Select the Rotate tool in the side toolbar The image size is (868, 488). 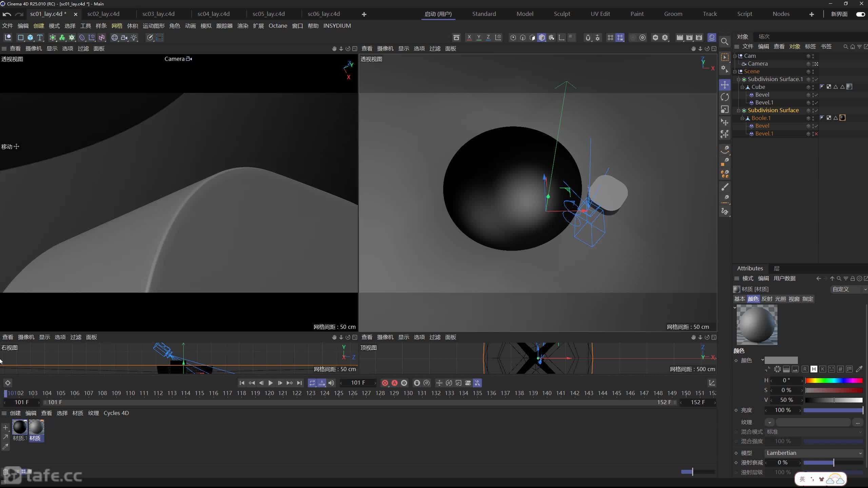click(x=725, y=97)
